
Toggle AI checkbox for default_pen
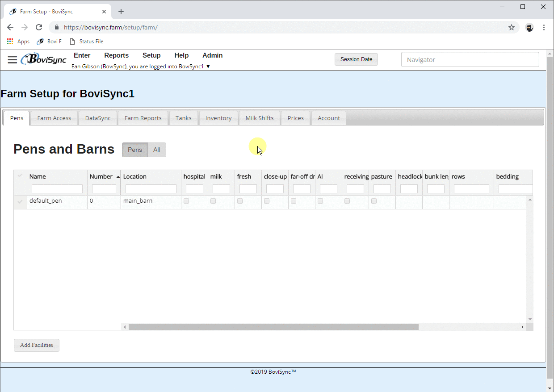pyautogui.click(x=320, y=201)
